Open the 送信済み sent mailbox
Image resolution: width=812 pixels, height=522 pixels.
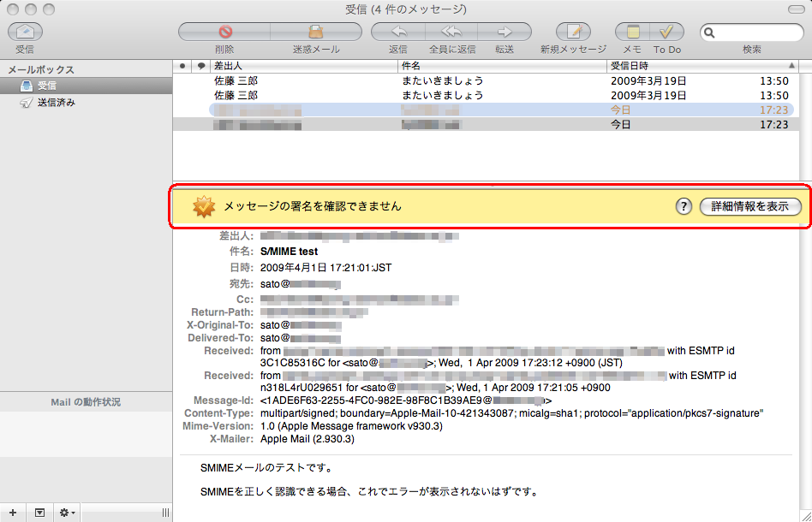click(86, 103)
